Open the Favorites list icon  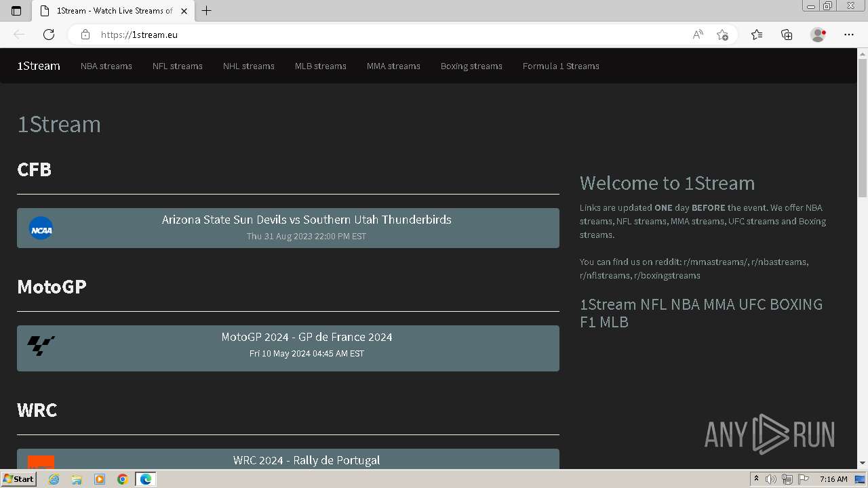[757, 35]
